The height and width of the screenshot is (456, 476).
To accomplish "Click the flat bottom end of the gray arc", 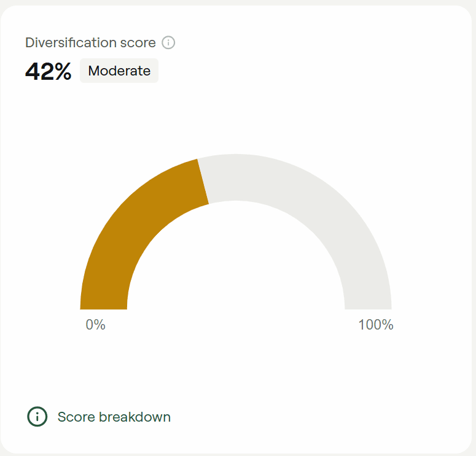I will coord(369,308).
